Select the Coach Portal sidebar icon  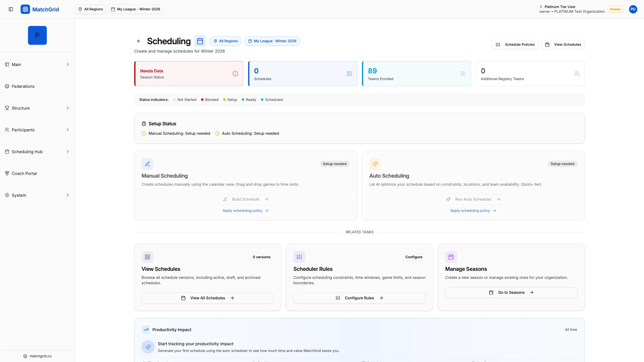pyautogui.click(x=7, y=173)
